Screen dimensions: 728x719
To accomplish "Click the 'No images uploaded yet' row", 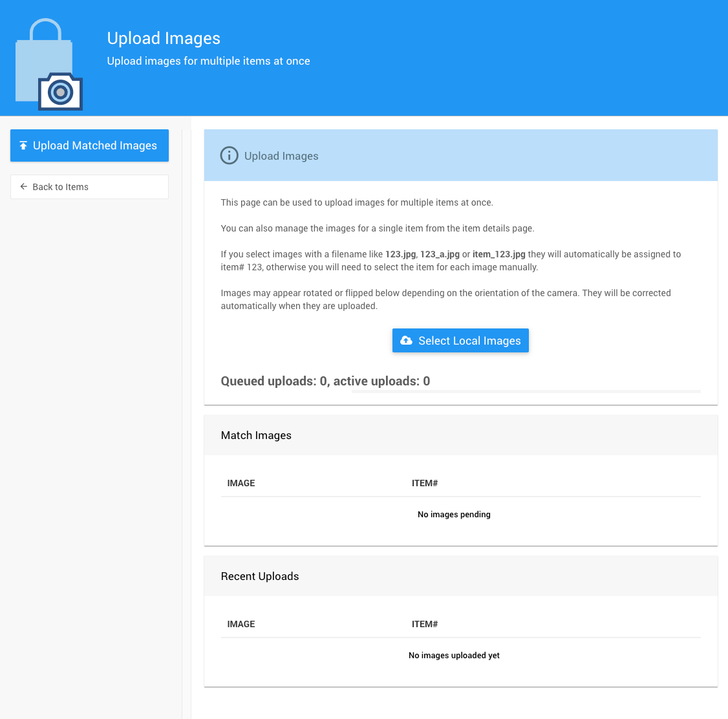I will point(454,656).
